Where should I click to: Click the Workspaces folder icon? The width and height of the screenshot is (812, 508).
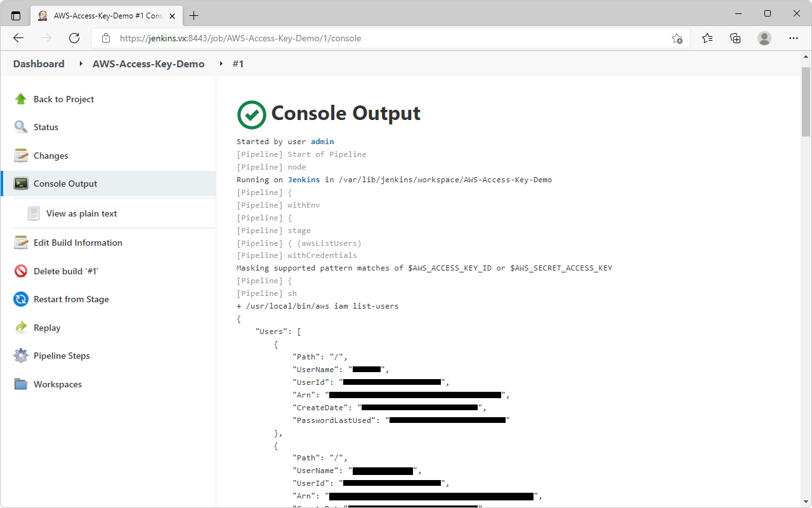(x=21, y=384)
